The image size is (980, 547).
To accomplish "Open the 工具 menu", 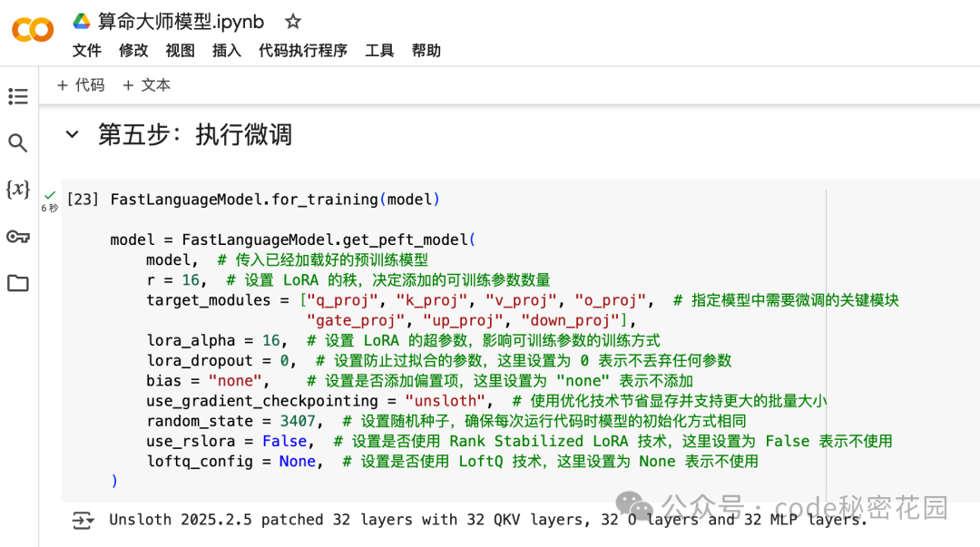I will pyautogui.click(x=379, y=51).
